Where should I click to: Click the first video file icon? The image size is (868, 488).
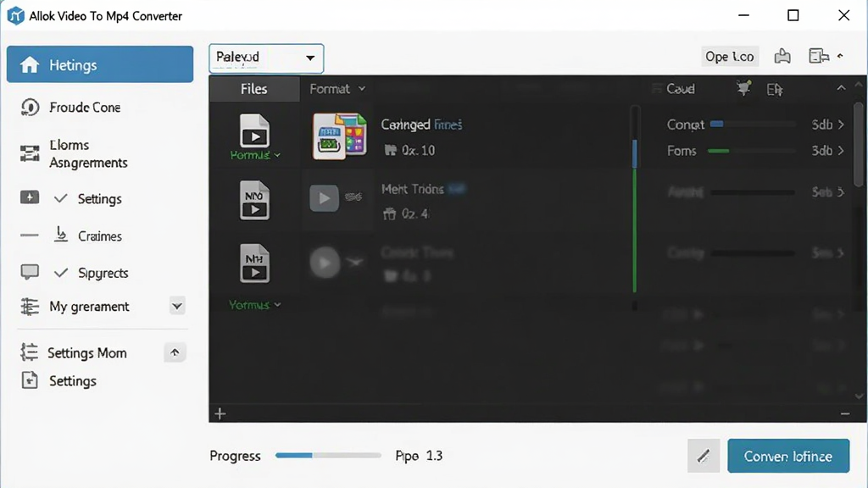[254, 130]
